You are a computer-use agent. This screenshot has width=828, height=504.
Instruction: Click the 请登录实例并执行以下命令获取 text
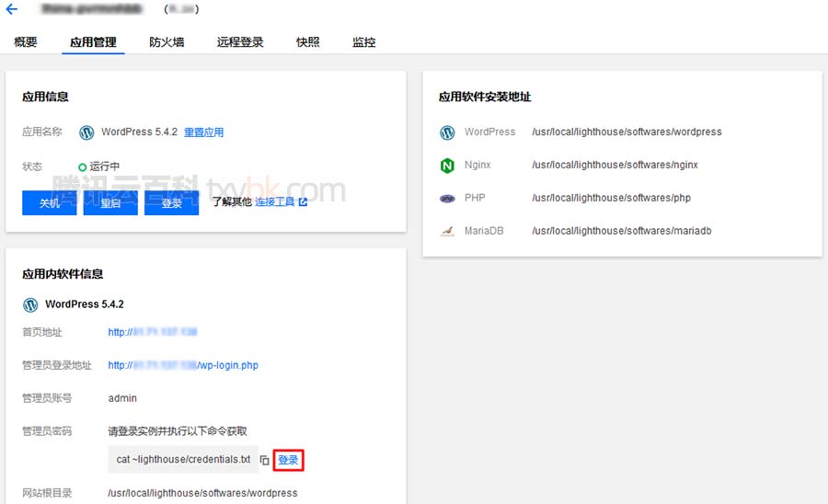[178, 431]
